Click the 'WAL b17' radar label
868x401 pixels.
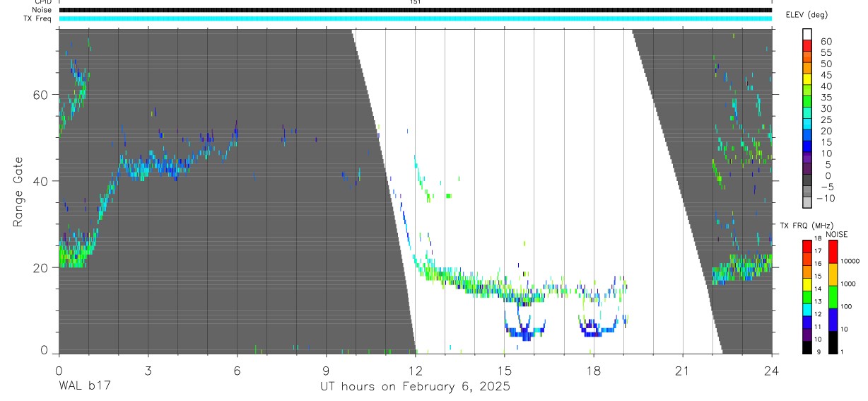point(84,387)
